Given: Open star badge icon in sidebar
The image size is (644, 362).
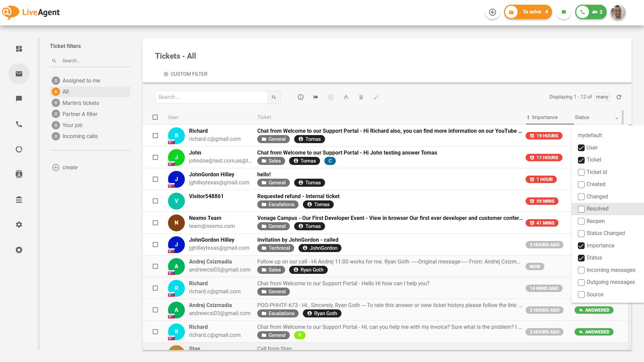Looking at the screenshot, I should point(19,250).
